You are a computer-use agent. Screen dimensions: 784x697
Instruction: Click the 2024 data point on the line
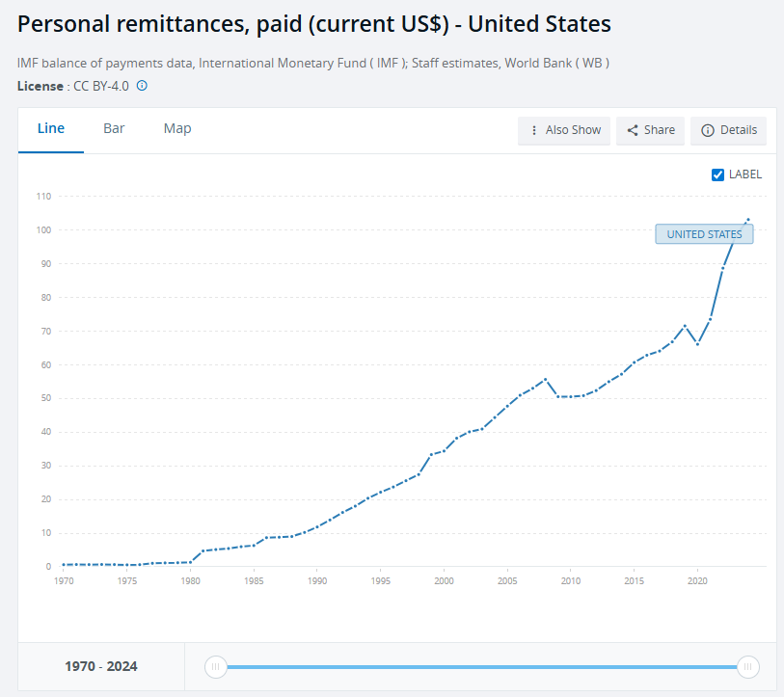click(x=748, y=219)
